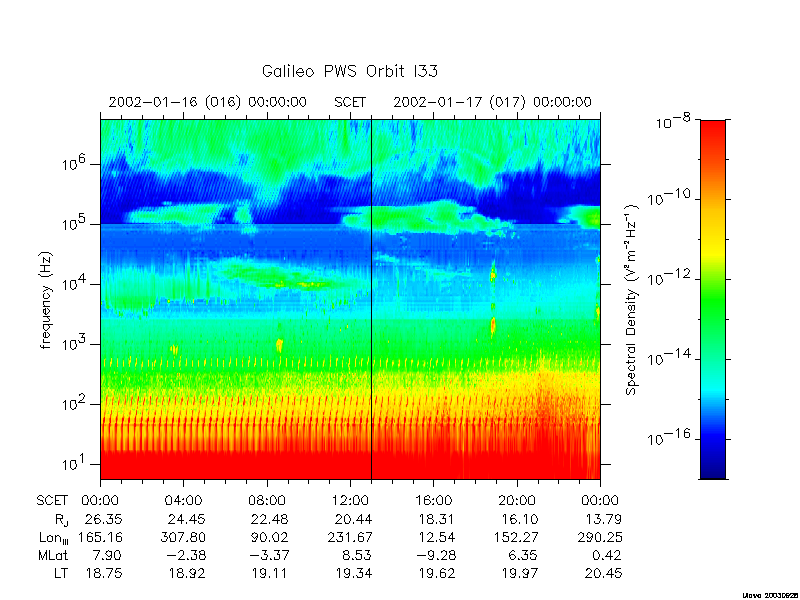This screenshot has height=600, width=800.
Task: Click the 'SCET' row label below the plot
Action: 52,501
